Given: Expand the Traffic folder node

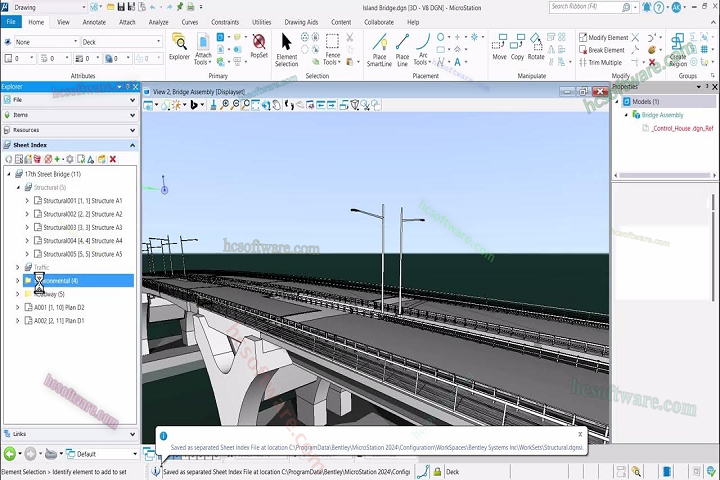Looking at the screenshot, I should click(17, 267).
